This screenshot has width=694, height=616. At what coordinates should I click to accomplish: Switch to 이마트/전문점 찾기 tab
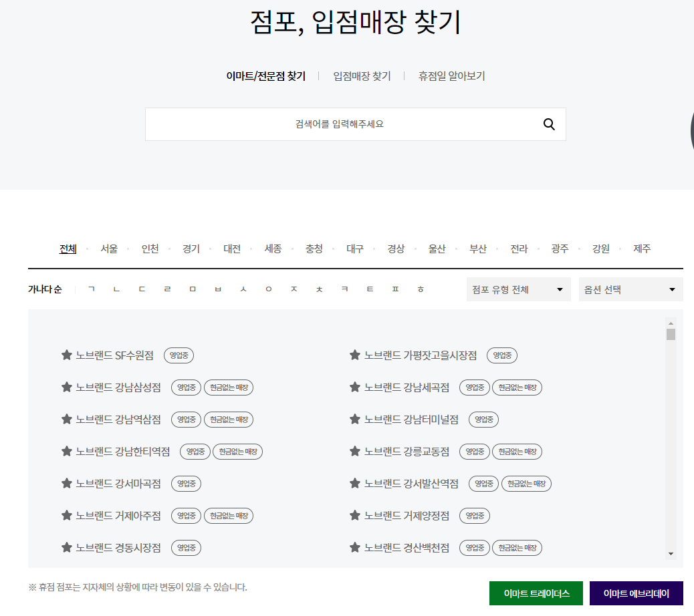tap(265, 76)
